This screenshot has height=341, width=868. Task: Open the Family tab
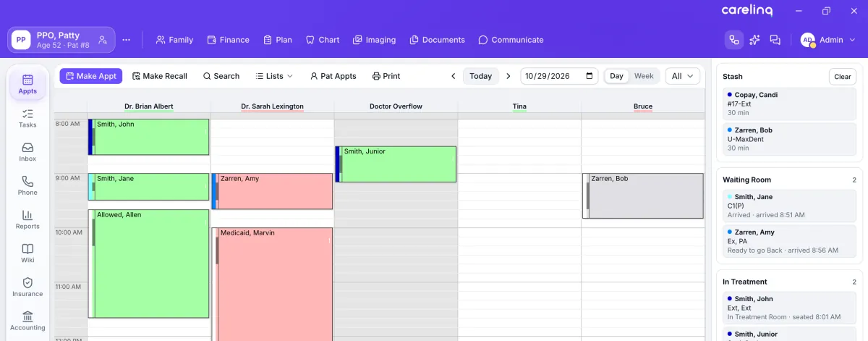[174, 40]
